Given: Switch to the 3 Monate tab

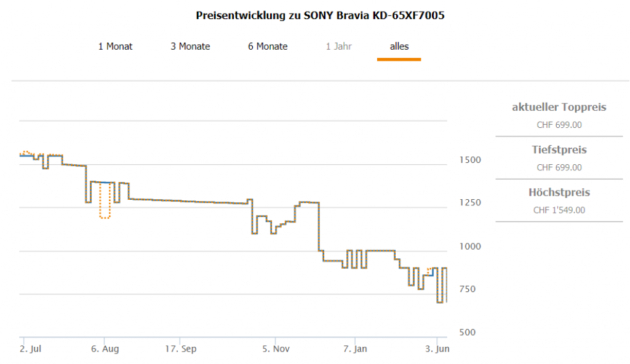Looking at the screenshot, I should (x=190, y=46).
